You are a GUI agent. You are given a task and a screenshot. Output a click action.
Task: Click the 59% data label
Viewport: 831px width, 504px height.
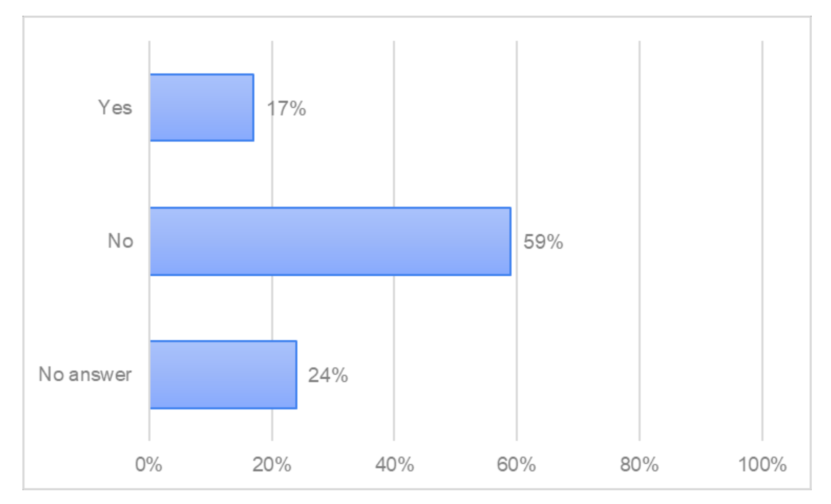[543, 242]
